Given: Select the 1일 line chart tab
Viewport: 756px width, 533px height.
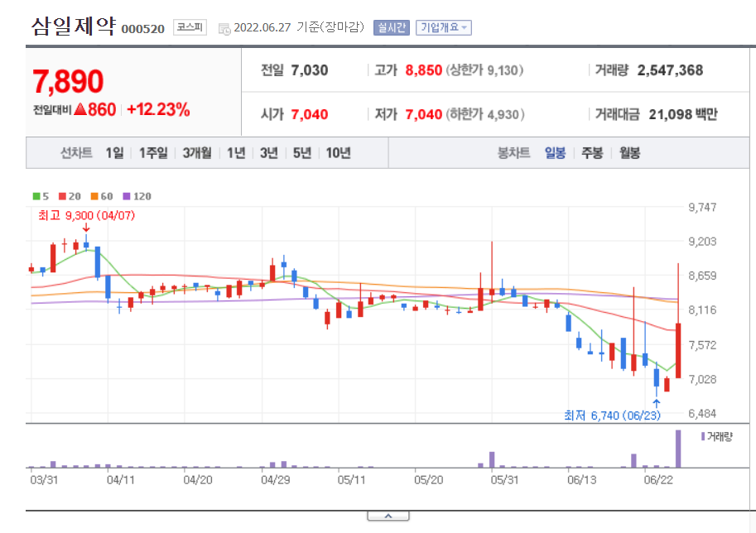Looking at the screenshot, I should pyautogui.click(x=114, y=153).
